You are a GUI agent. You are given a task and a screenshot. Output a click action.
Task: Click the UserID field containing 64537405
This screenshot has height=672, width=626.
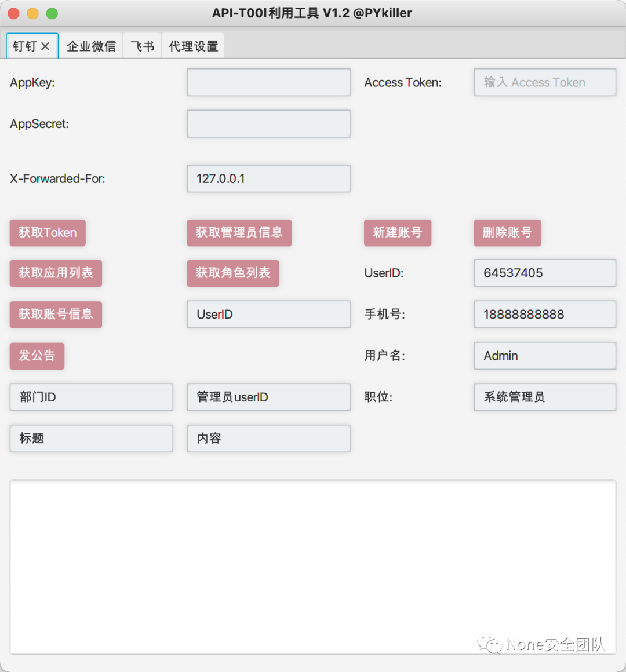click(x=544, y=273)
